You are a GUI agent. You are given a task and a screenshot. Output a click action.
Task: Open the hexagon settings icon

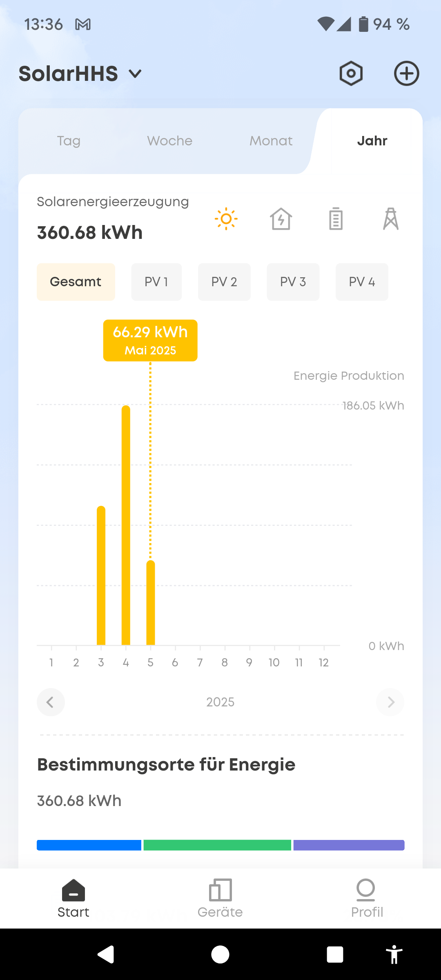[x=351, y=73]
